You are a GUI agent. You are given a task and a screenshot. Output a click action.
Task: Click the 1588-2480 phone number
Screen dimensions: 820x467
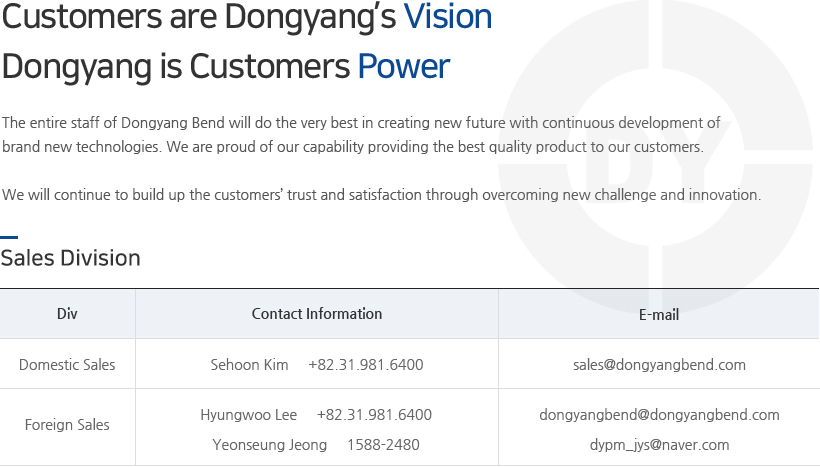[x=383, y=445]
